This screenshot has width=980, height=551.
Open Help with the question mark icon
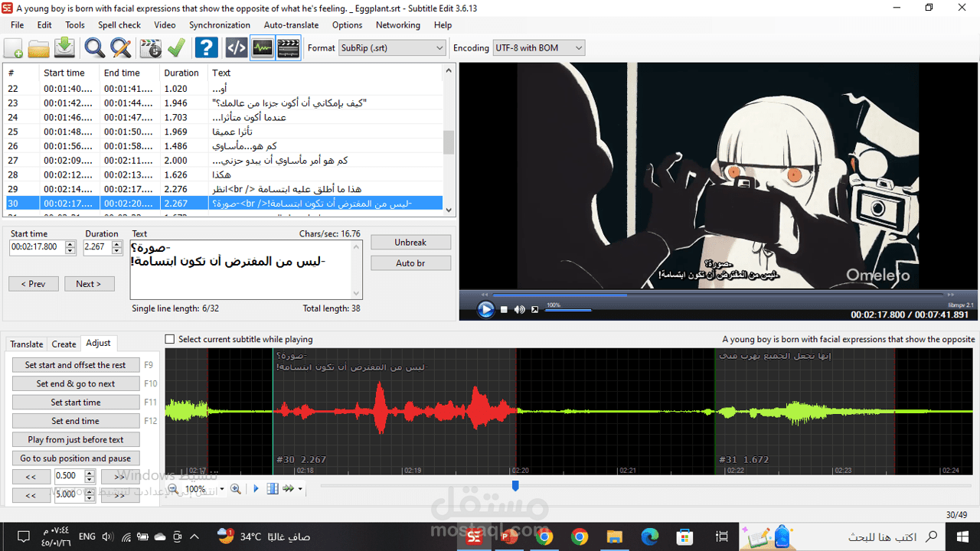coord(206,48)
